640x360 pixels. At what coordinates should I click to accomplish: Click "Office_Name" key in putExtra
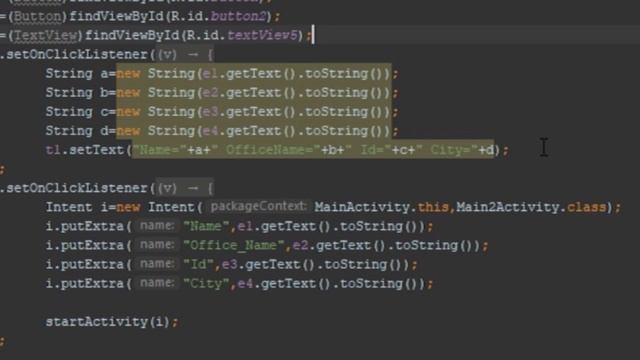point(234,246)
